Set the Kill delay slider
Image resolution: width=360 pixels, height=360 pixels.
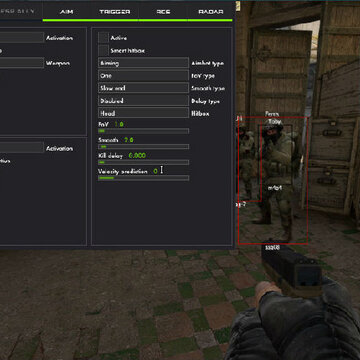tap(143, 162)
